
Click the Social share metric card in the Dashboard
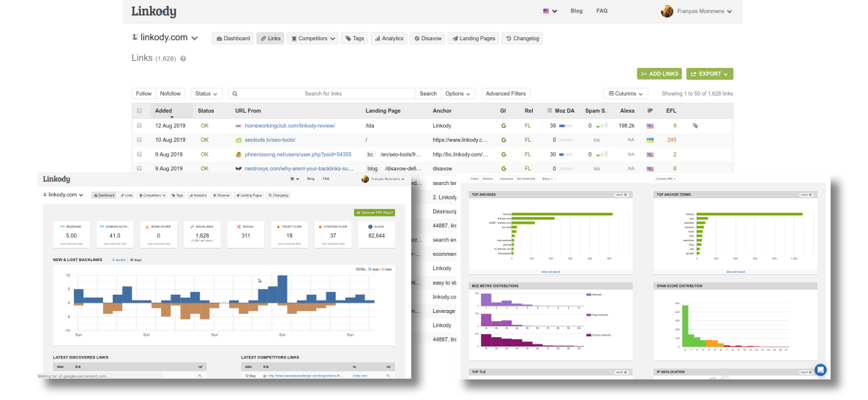coord(246,235)
